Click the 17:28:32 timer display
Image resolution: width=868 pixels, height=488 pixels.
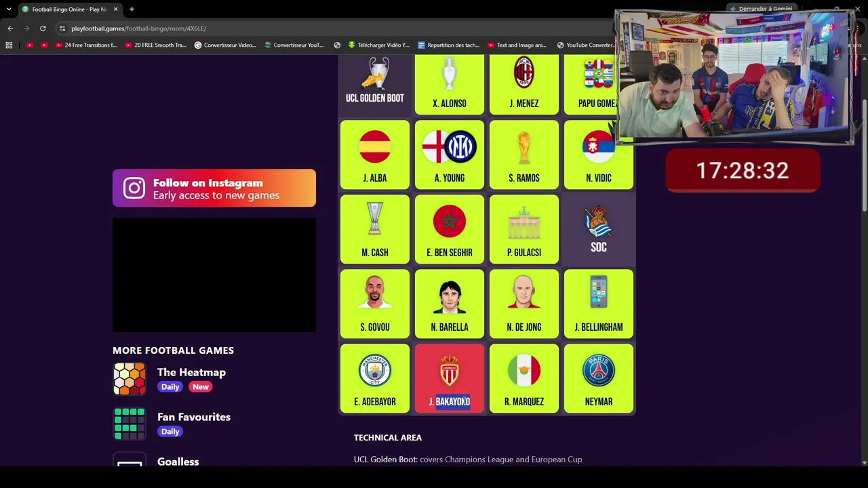[x=743, y=171]
